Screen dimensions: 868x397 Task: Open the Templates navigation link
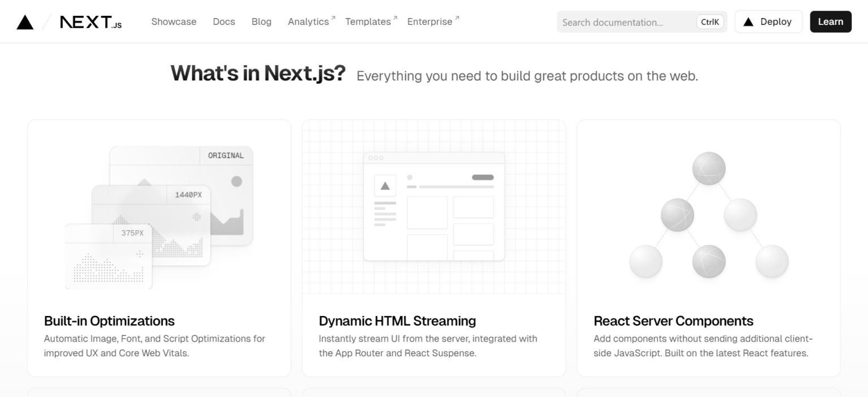pyautogui.click(x=368, y=21)
